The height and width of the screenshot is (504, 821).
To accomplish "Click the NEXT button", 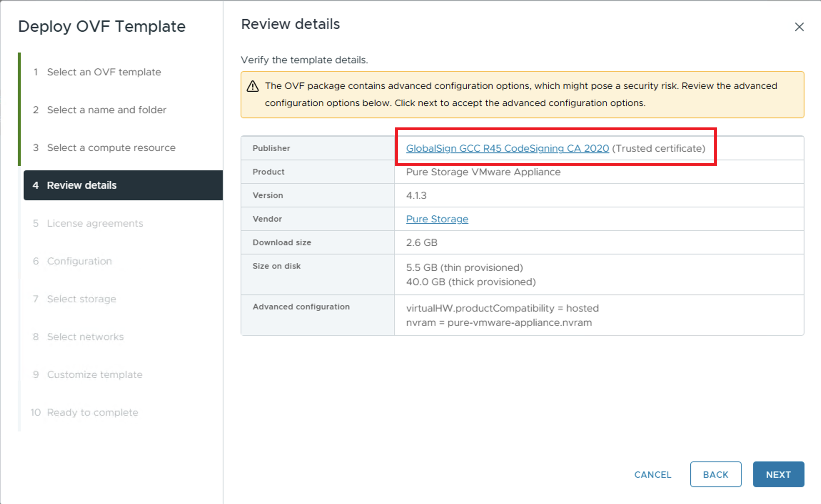I will click(x=778, y=474).
